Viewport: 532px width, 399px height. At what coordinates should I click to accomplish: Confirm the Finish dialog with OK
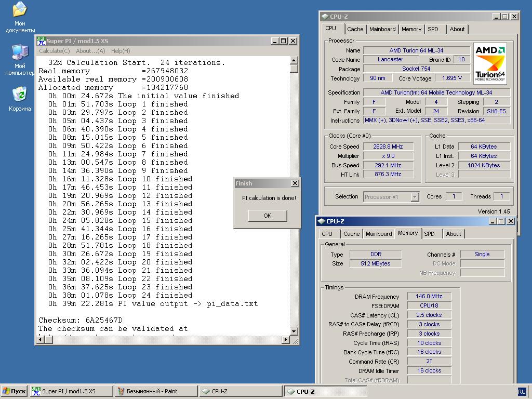pyautogui.click(x=268, y=216)
